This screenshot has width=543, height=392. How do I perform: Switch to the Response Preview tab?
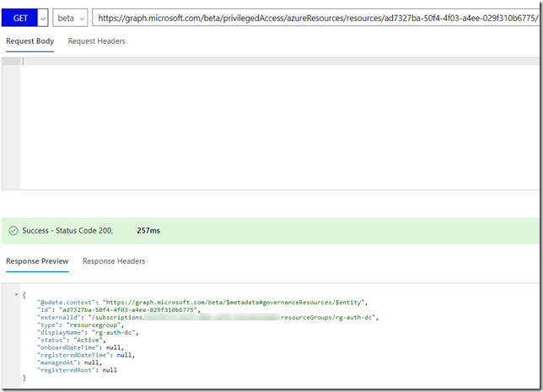click(37, 261)
